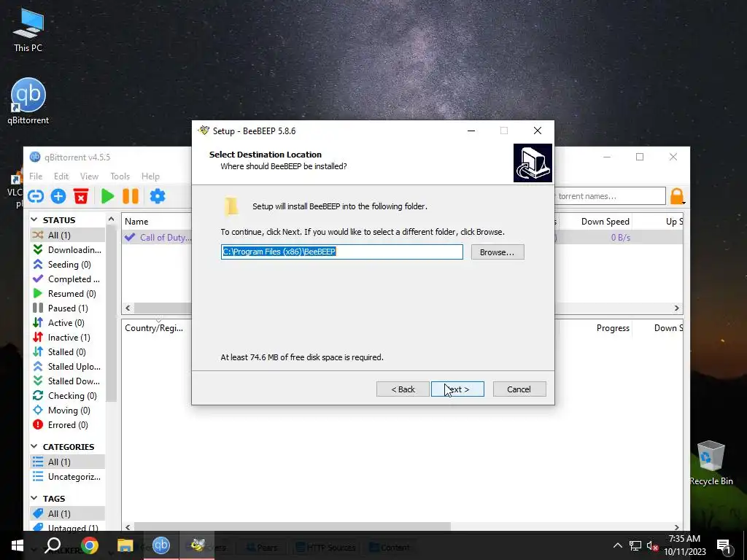Image resolution: width=747 pixels, height=560 pixels.
Task: Select Stalled Downloading filter
Action: (x=67, y=381)
